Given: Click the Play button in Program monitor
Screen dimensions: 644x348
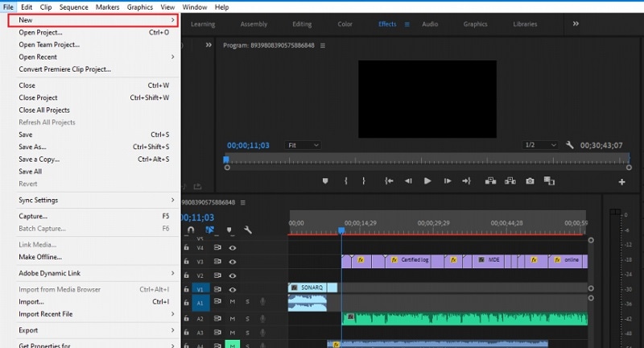Looking at the screenshot, I should (427, 181).
